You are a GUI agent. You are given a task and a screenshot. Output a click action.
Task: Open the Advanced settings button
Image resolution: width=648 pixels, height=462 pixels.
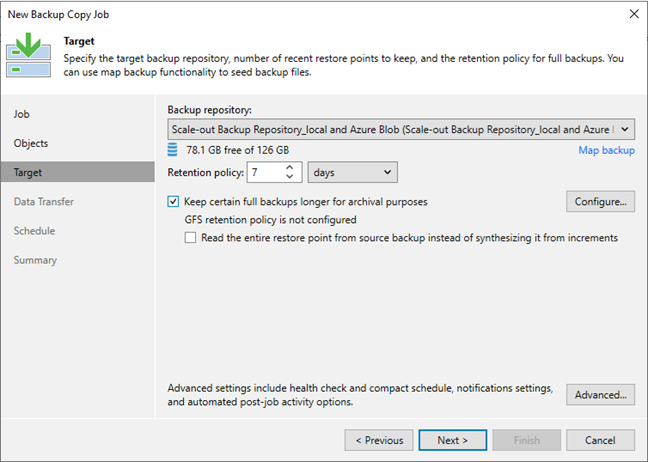point(600,395)
